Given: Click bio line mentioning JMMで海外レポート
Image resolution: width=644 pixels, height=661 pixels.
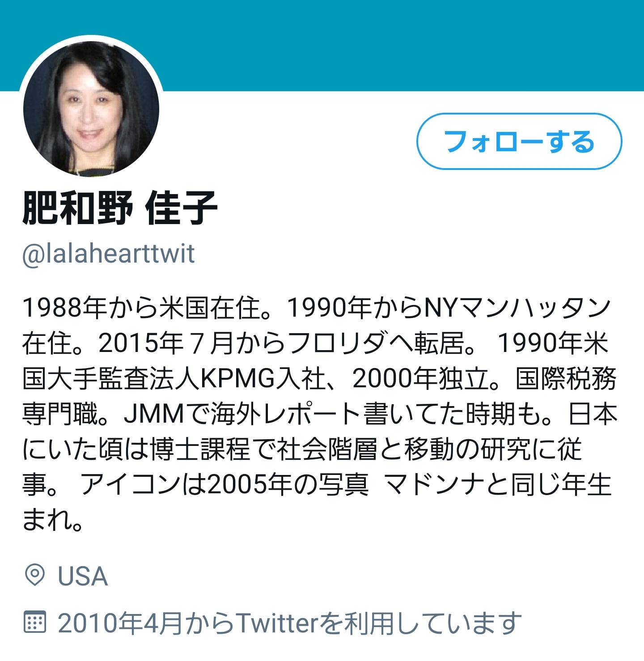Looking at the screenshot, I should pyautogui.click(x=320, y=414).
